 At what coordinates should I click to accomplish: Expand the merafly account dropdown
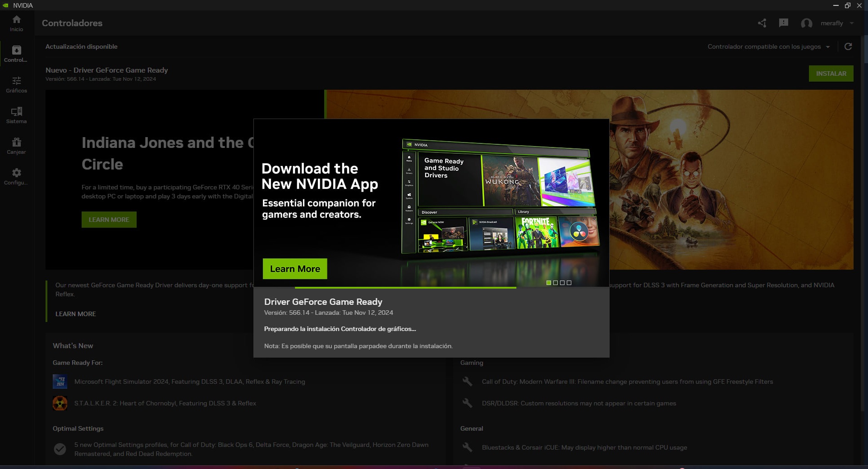point(852,23)
